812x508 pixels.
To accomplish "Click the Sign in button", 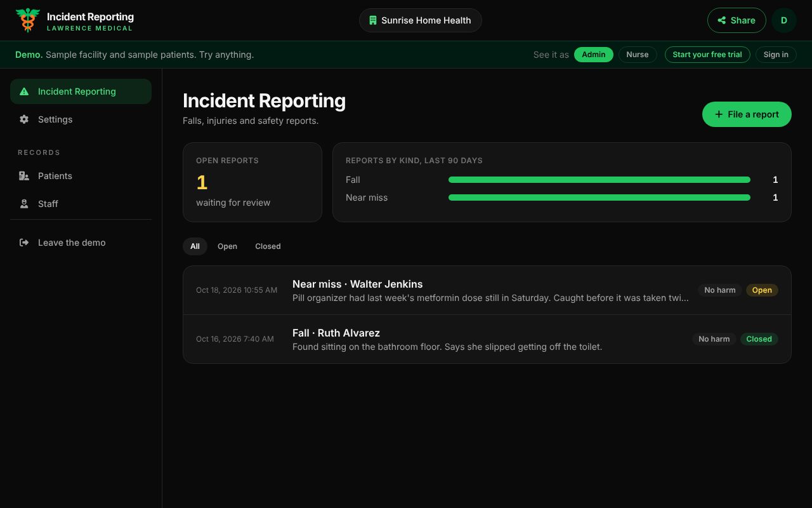I will pos(776,55).
